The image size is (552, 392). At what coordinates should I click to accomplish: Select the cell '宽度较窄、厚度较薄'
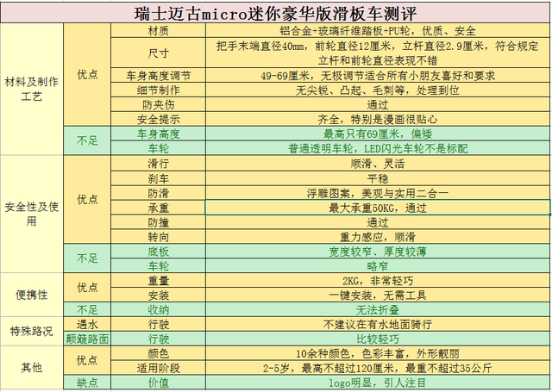pyautogui.click(x=378, y=252)
